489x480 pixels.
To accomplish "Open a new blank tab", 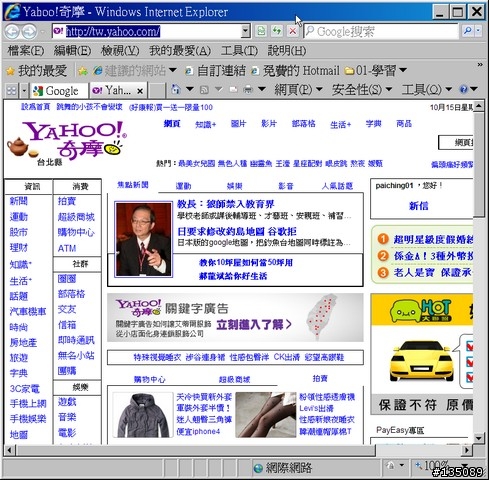I will (156, 91).
